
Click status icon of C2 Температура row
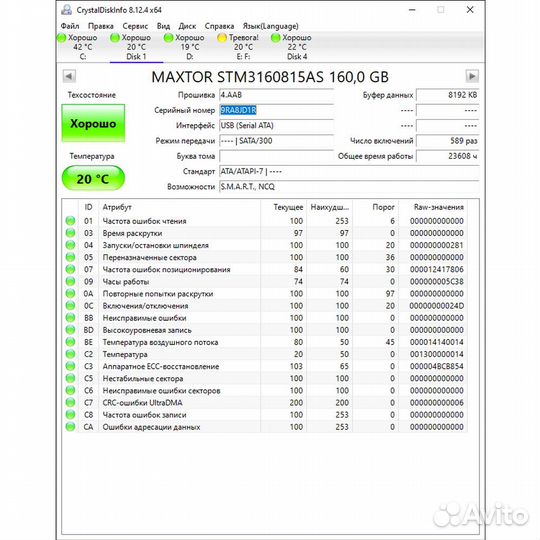coord(70,354)
